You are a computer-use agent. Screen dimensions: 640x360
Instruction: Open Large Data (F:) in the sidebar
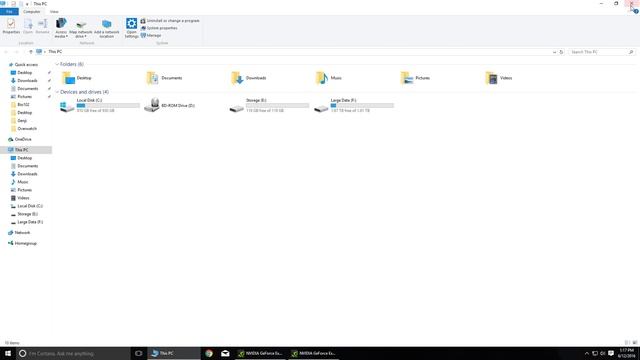(x=30, y=222)
